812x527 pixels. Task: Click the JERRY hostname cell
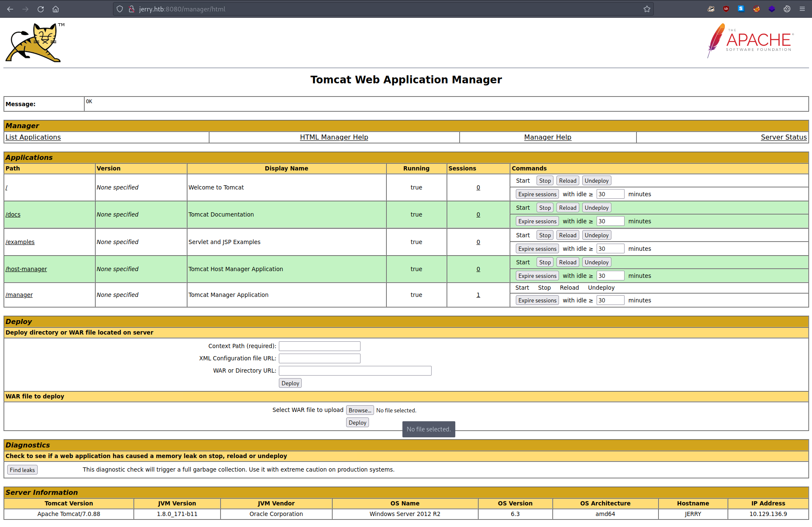pos(693,514)
